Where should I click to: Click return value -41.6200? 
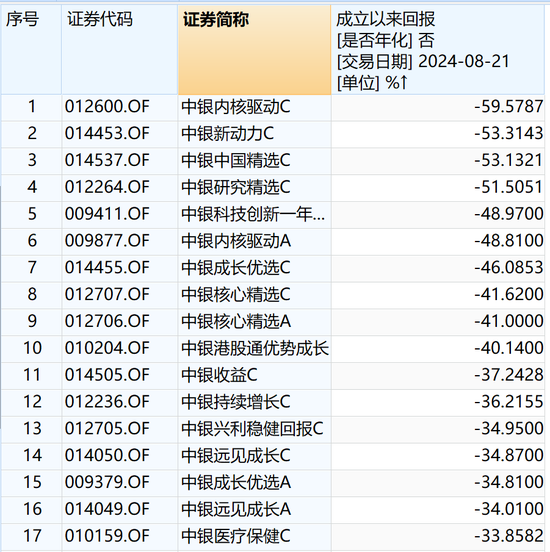509,294
